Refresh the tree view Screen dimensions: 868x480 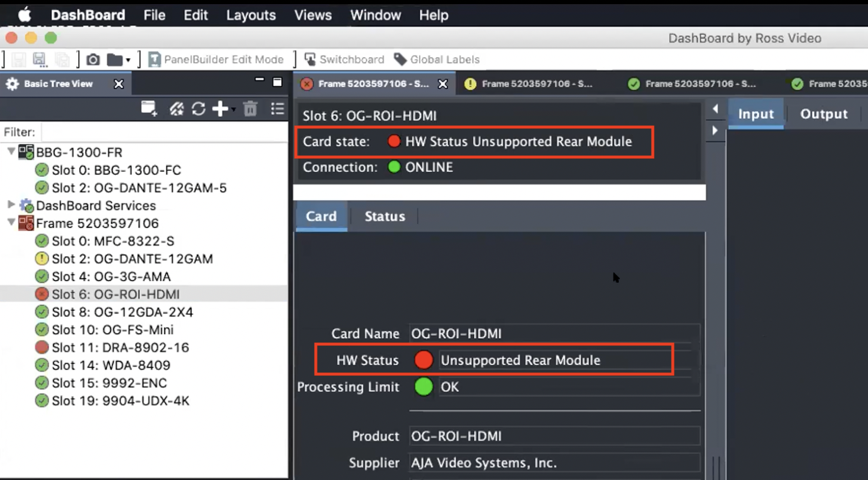(x=198, y=108)
